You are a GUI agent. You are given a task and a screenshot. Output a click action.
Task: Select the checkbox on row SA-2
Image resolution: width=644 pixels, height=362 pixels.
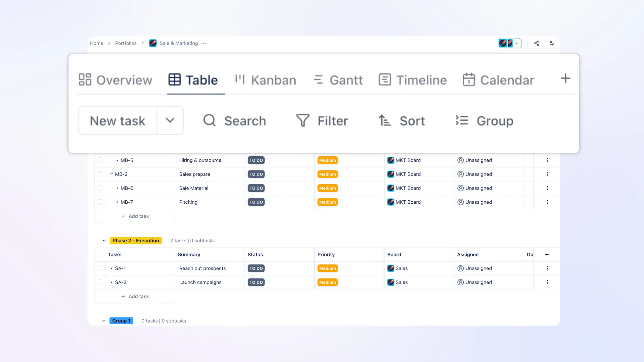pyautogui.click(x=100, y=282)
